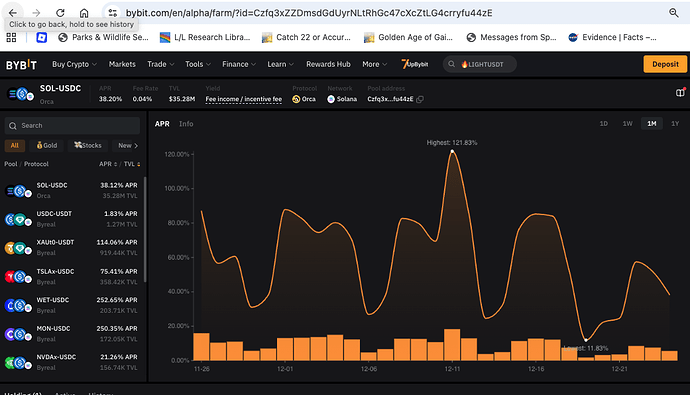Sort pool list by APR
Viewport: 690px width, 395px height.
pos(108,164)
